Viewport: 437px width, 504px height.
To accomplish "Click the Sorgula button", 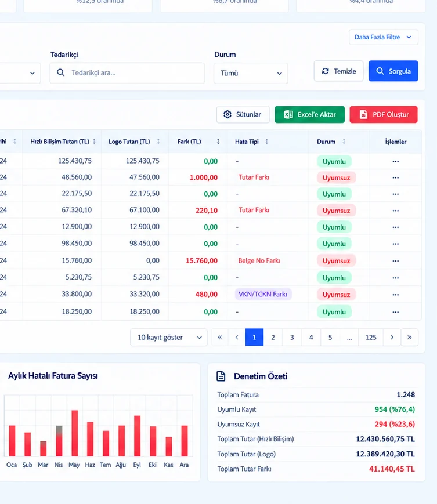I will point(393,71).
